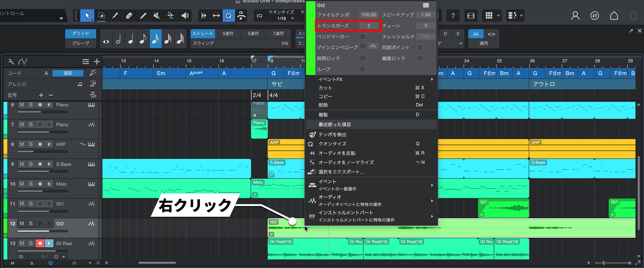Screen dimensions: 644x268
Task: Select the Listen speaker tool
Action: pos(185,16)
